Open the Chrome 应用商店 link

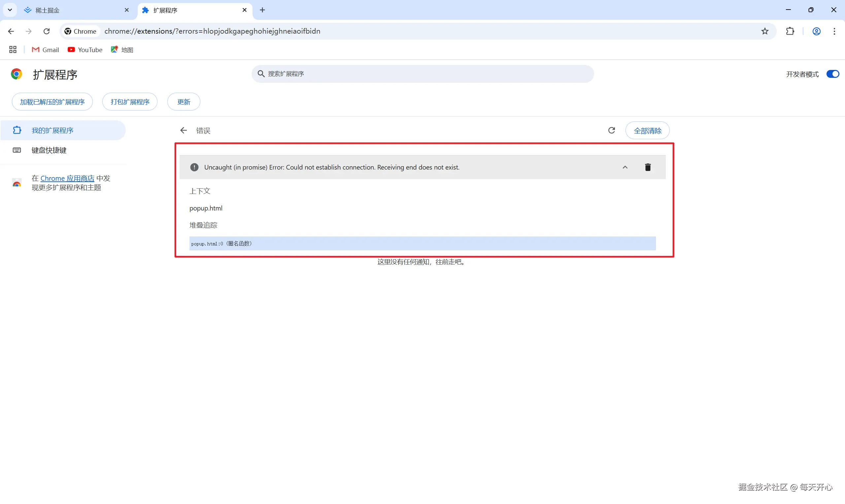point(67,178)
